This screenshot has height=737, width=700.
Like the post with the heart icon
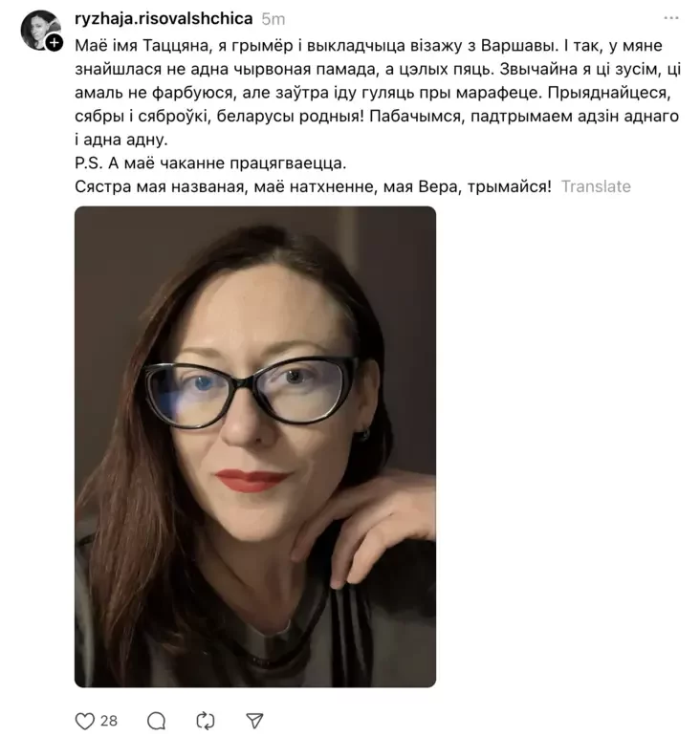click(x=85, y=721)
